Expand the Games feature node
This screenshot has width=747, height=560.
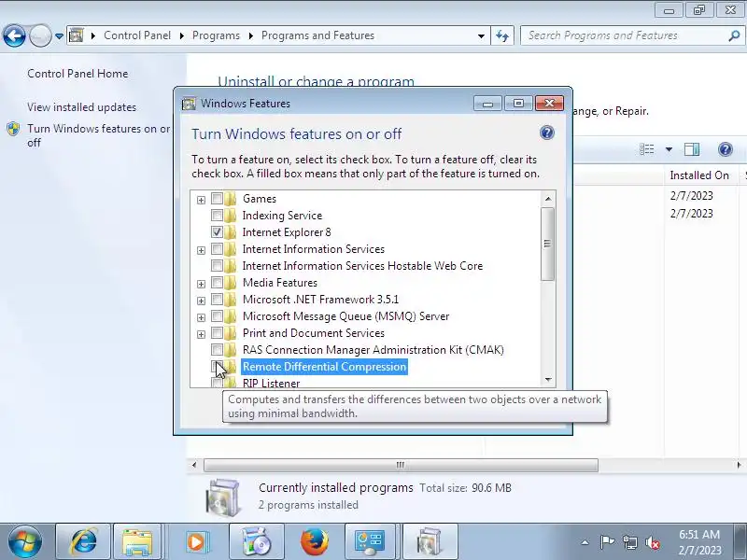pyautogui.click(x=201, y=200)
